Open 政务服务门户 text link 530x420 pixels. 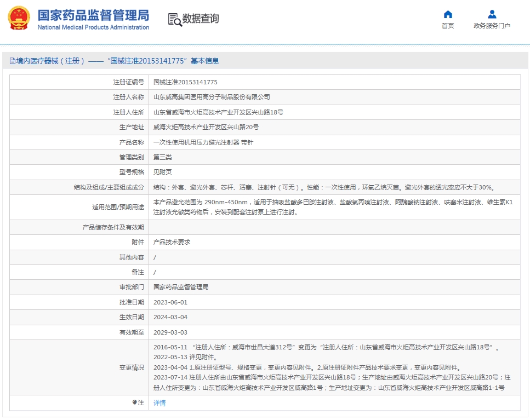pos(492,26)
